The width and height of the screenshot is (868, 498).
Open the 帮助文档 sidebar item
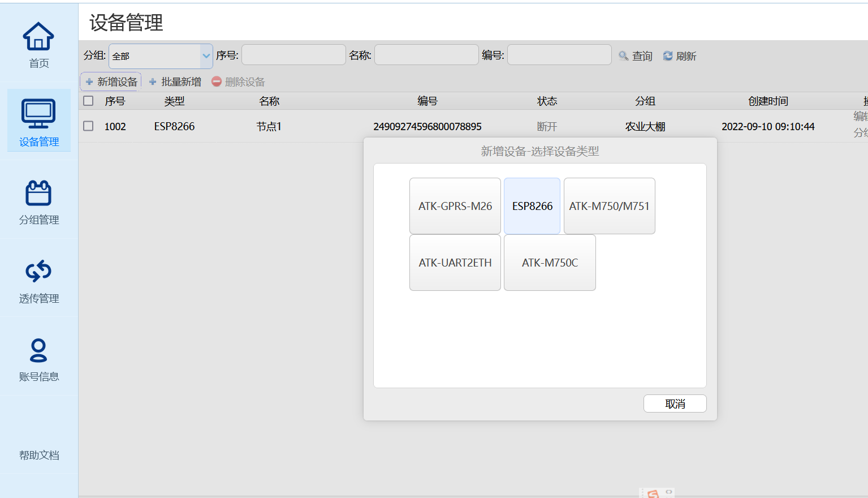pos(39,455)
